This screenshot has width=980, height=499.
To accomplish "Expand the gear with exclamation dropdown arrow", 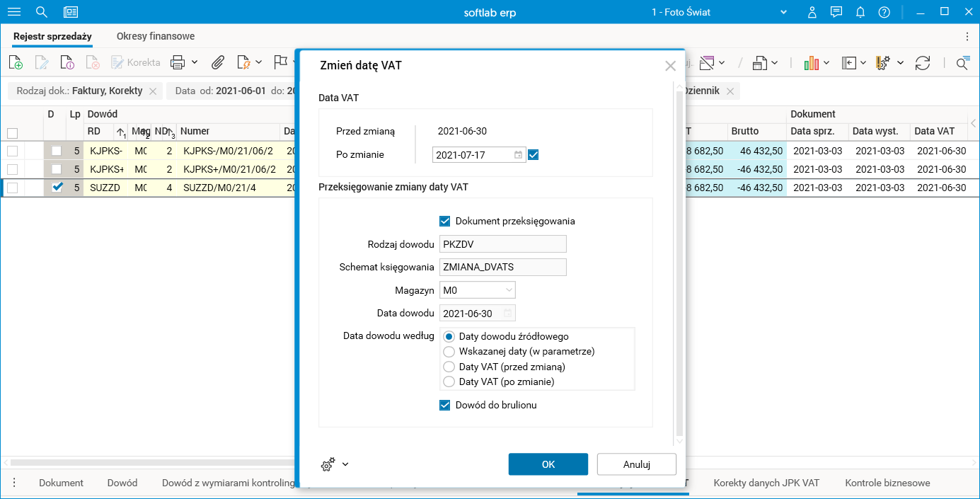I will [900, 63].
